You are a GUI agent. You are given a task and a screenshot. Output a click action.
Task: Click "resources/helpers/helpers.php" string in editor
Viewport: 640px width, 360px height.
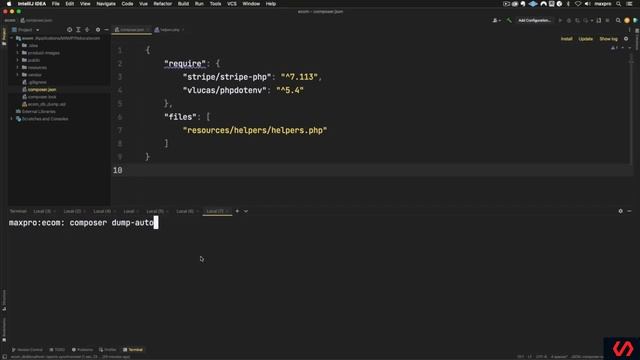pyautogui.click(x=255, y=130)
